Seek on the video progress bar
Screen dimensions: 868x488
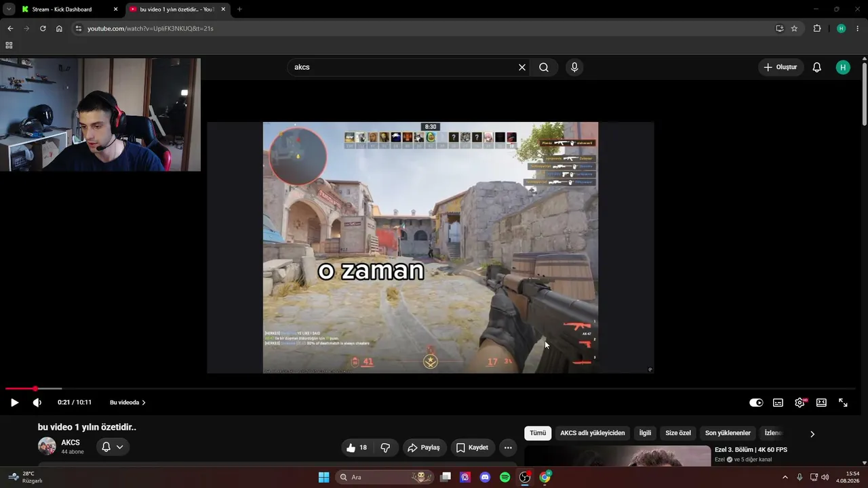pyautogui.click(x=431, y=388)
